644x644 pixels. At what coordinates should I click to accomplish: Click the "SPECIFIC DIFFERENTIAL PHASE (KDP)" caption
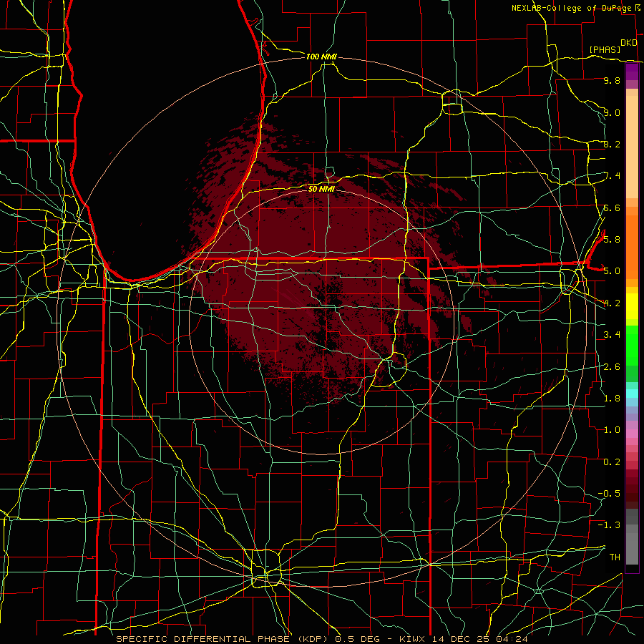223,639
